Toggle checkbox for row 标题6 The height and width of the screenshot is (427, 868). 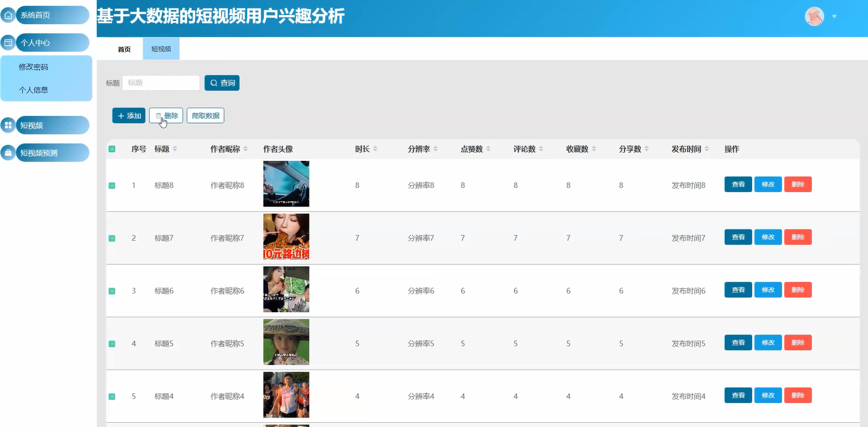tap(112, 291)
